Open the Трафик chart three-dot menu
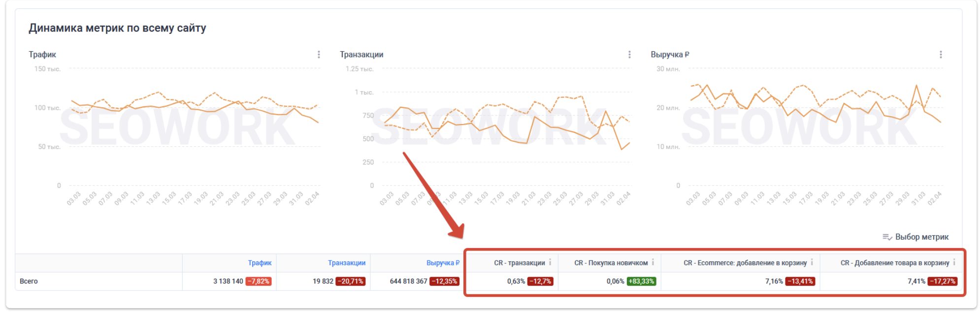This screenshot has width=980, height=315. (319, 55)
